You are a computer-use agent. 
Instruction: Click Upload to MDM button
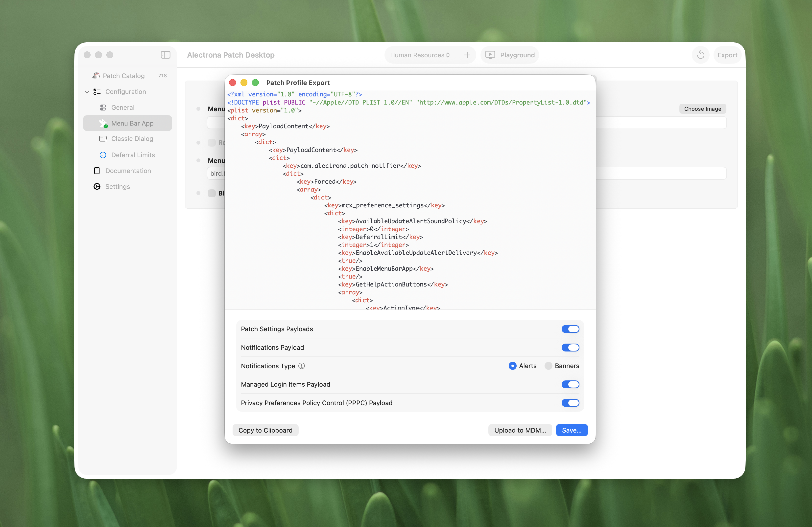pyautogui.click(x=520, y=430)
